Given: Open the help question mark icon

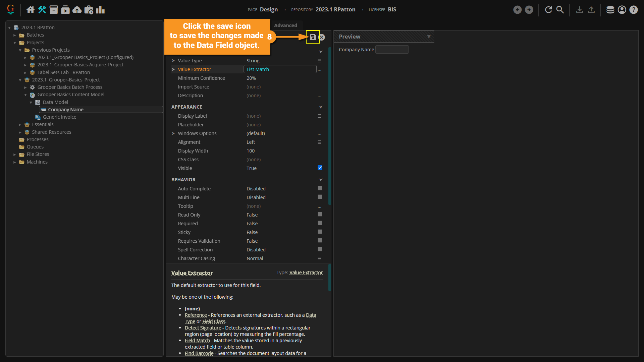Looking at the screenshot, I should click(633, 10).
